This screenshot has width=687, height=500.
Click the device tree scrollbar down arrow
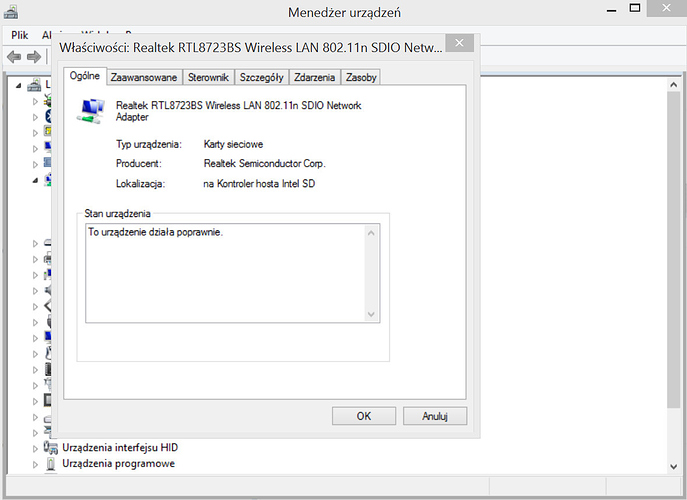point(673,467)
